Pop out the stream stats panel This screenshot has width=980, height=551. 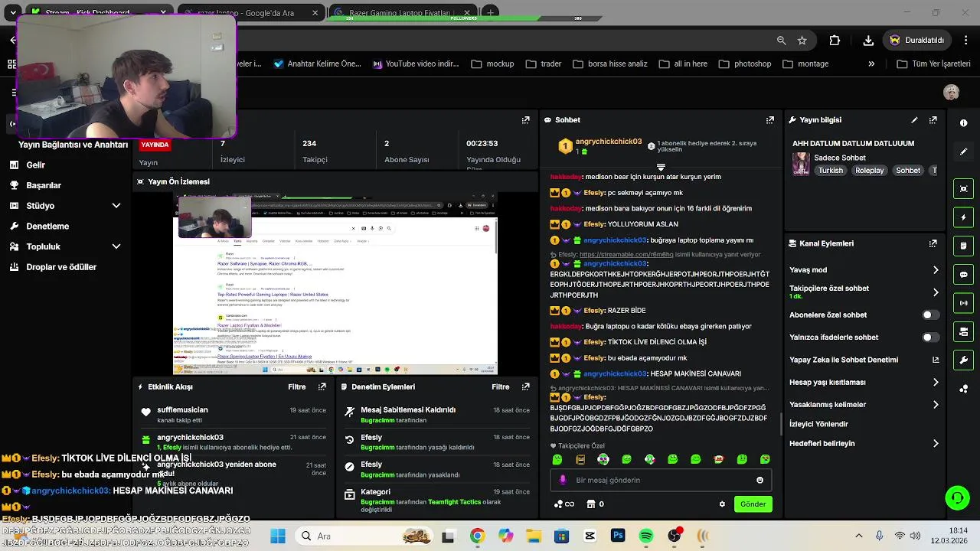coord(526,120)
